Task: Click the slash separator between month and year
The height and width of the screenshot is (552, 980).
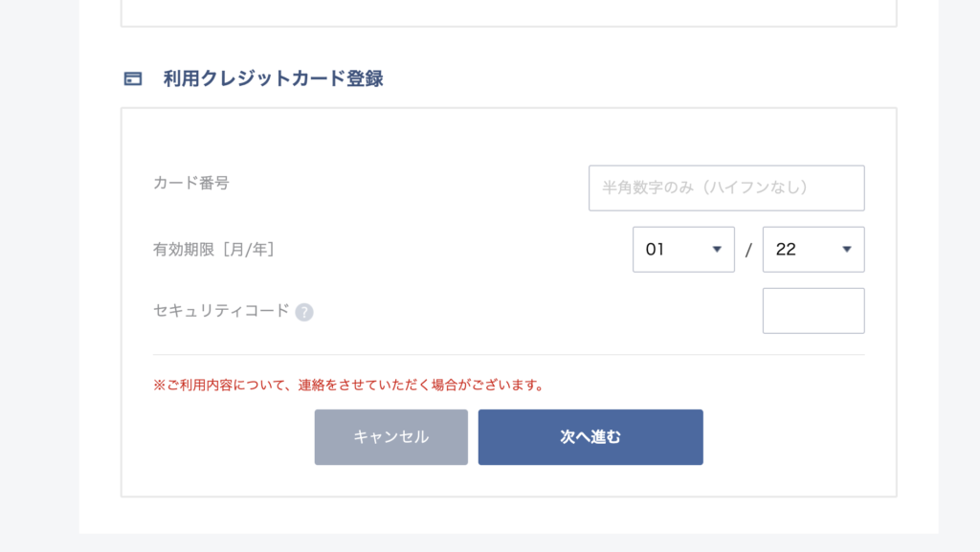Action: [x=748, y=251]
